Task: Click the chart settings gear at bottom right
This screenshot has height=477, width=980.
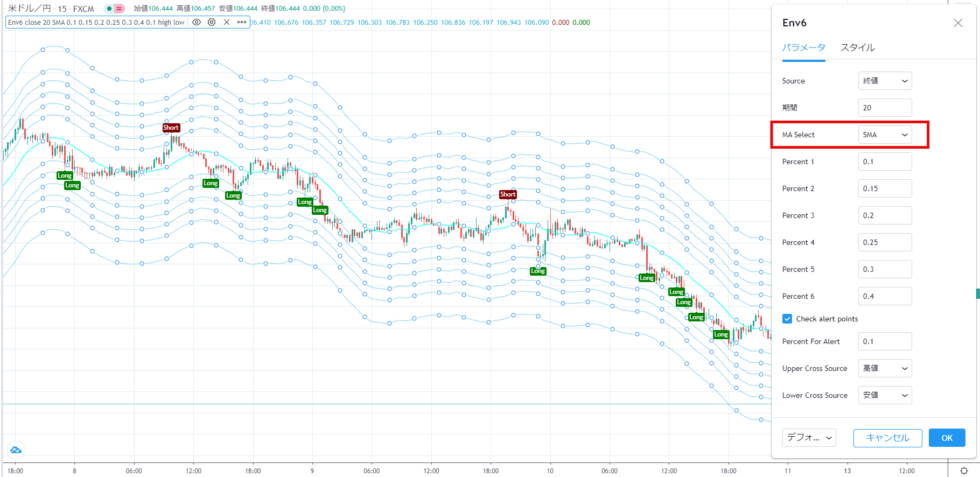Action: click(x=964, y=471)
